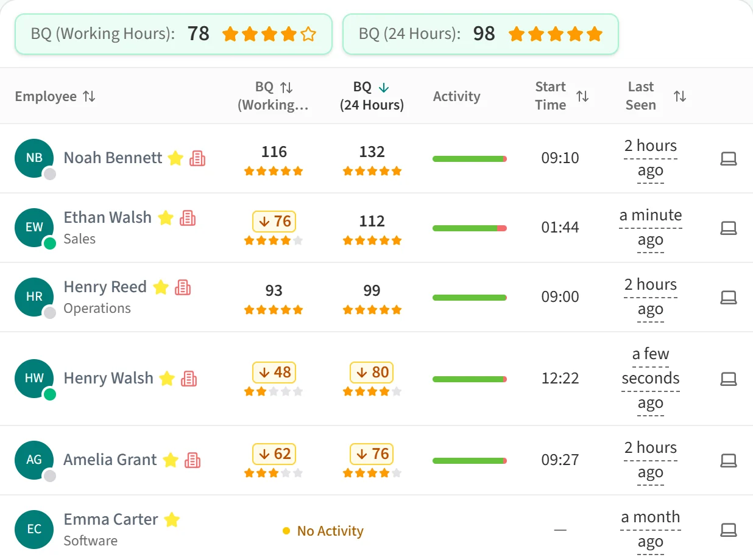Screen dimensions: 753x560
Task: Open the red report icon beside Amelia Grant
Action: point(193,460)
